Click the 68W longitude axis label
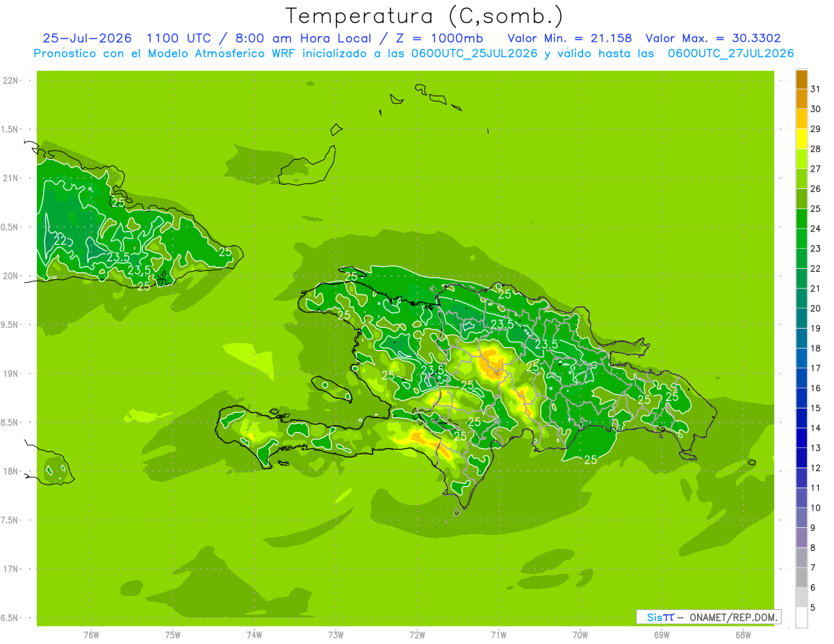The width and height of the screenshot is (834, 644). [743, 634]
